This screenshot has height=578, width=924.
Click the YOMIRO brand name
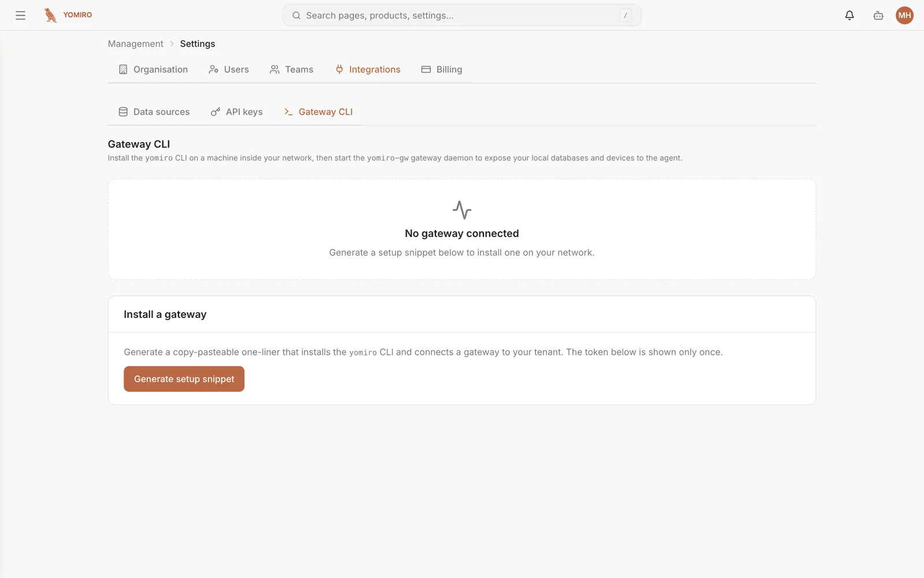pyautogui.click(x=77, y=15)
